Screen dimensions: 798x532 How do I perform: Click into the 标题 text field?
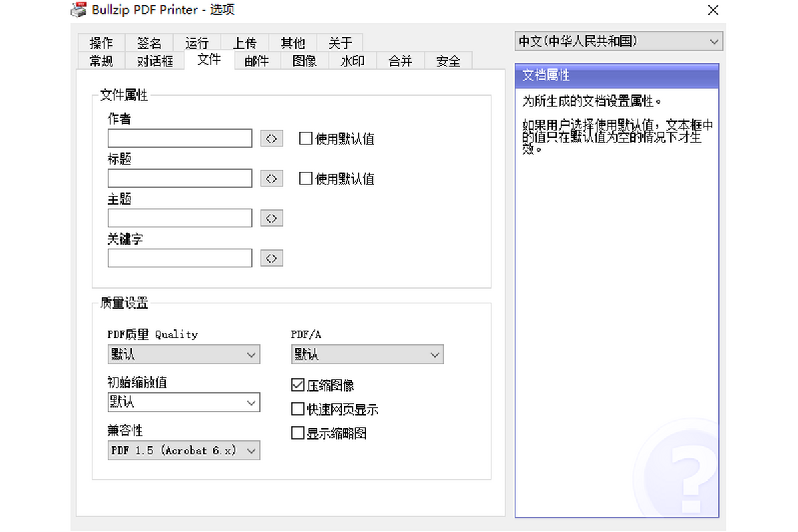180,178
